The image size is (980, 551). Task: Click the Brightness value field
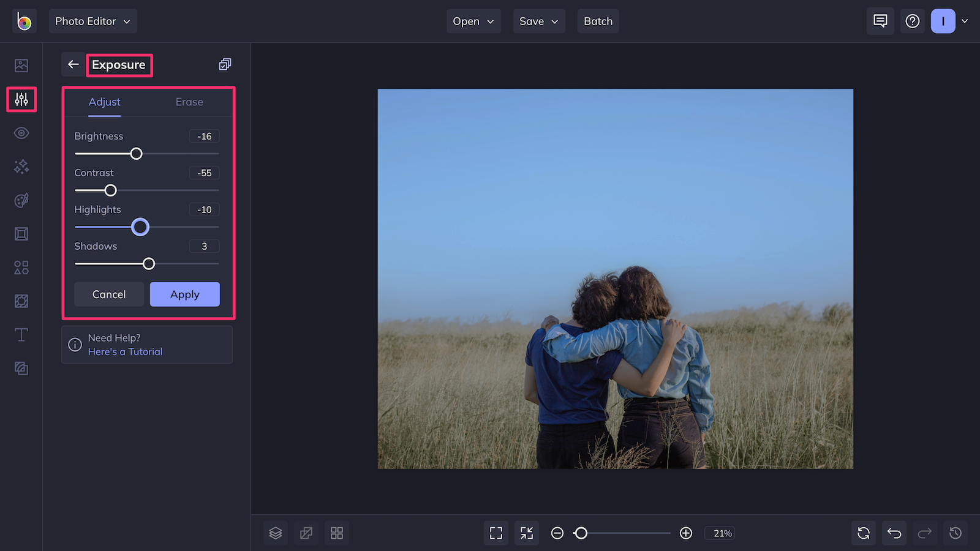pyautogui.click(x=205, y=137)
